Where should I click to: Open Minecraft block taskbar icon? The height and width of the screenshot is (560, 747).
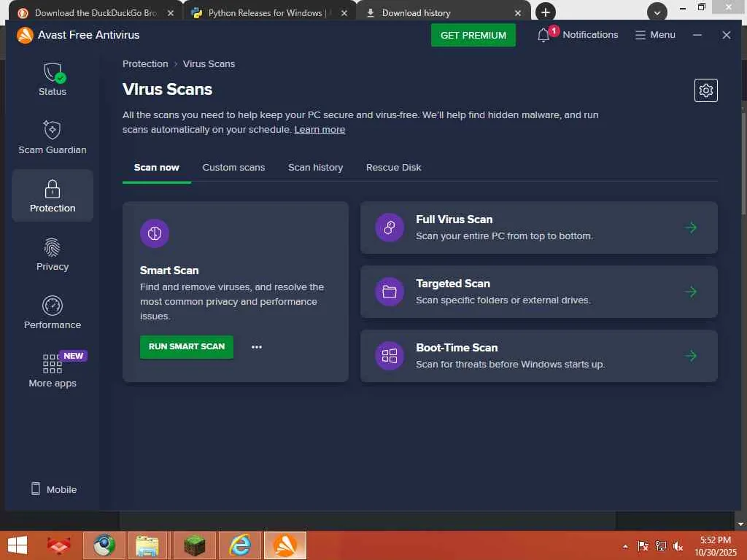(194, 545)
